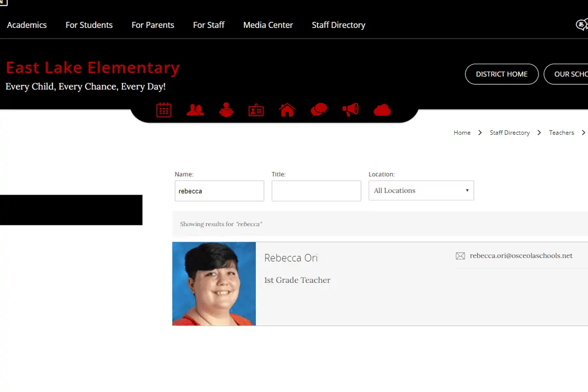Open the Academics menu
Viewport: 588px width, 392px height.
click(x=27, y=25)
